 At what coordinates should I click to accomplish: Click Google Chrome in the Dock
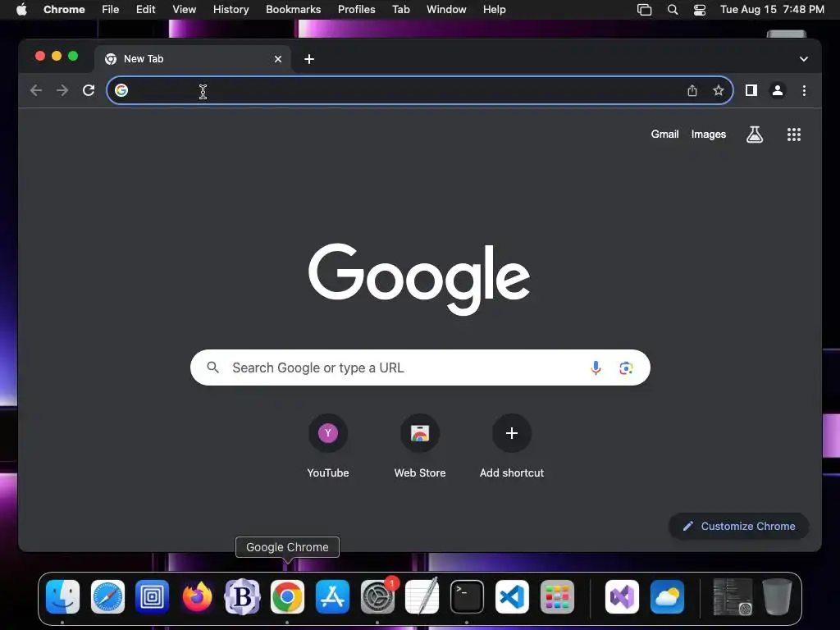pyautogui.click(x=287, y=597)
